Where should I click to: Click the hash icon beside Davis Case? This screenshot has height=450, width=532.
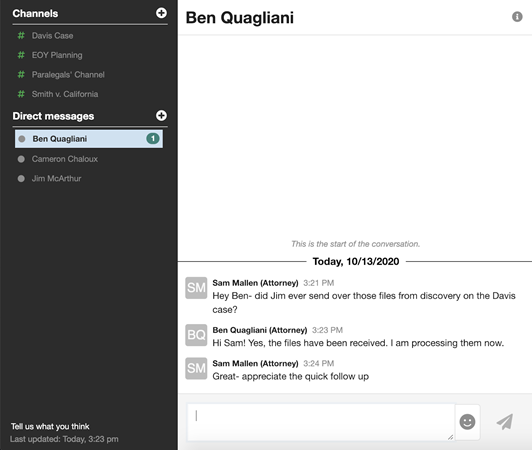tap(21, 35)
